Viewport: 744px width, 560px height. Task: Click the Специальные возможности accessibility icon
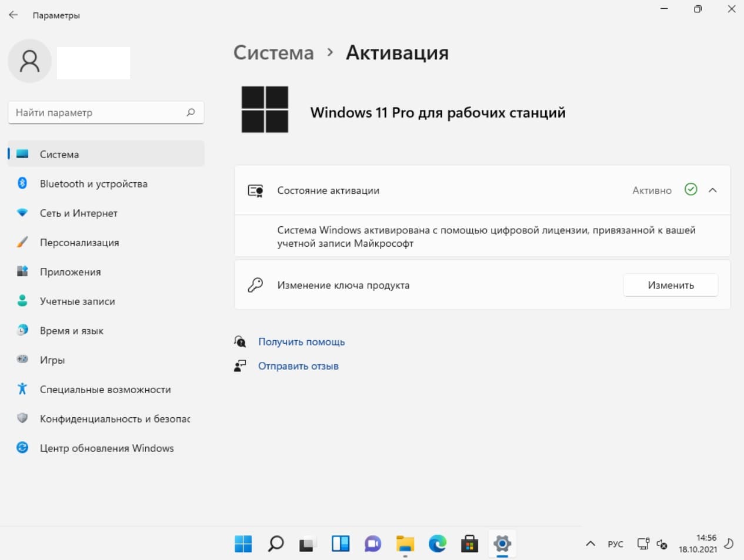(x=22, y=388)
